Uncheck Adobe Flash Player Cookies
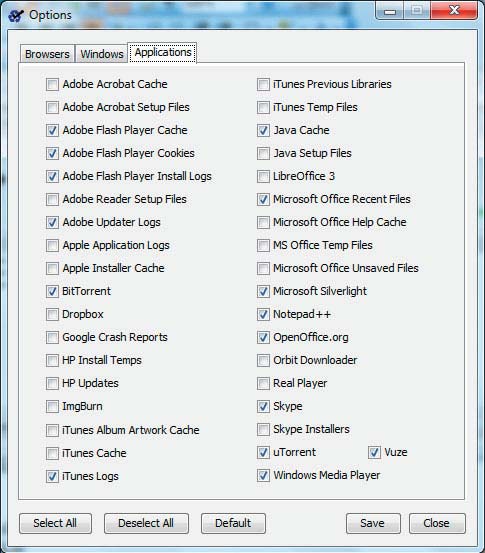 pyautogui.click(x=52, y=153)
